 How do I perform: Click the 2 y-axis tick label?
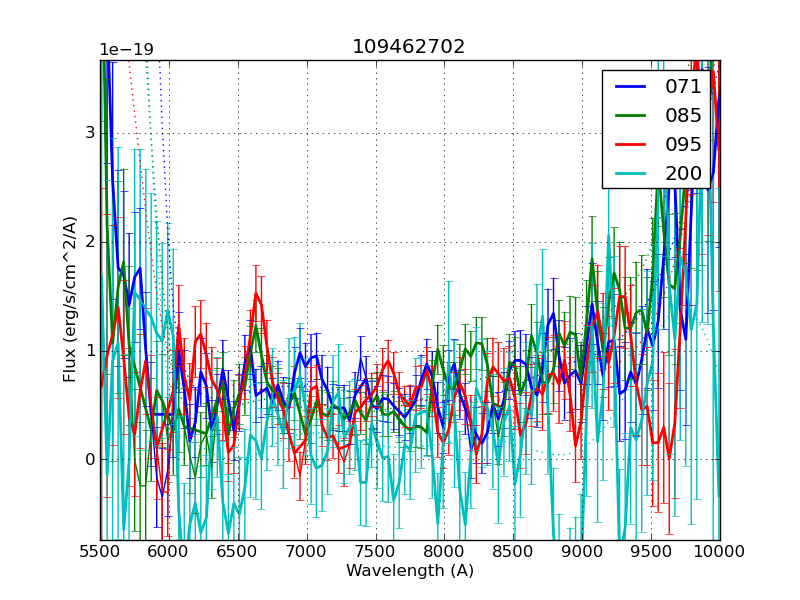(89, 242)
